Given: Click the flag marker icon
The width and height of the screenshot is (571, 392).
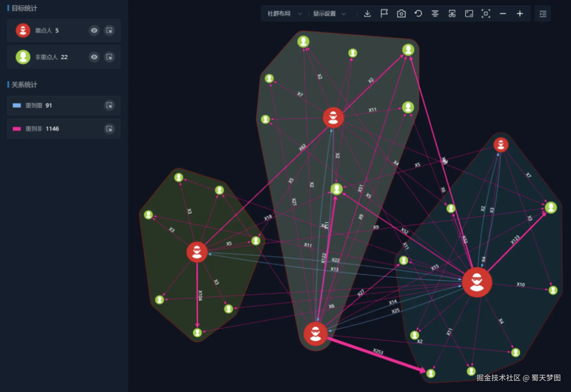Looking at the screenshot, I should coord(384,14).
